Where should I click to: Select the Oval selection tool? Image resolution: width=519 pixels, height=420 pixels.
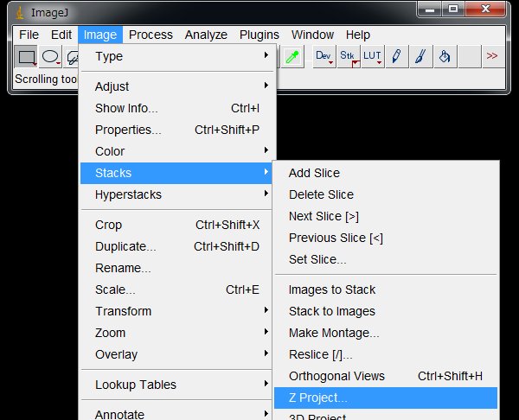[50, 56]
